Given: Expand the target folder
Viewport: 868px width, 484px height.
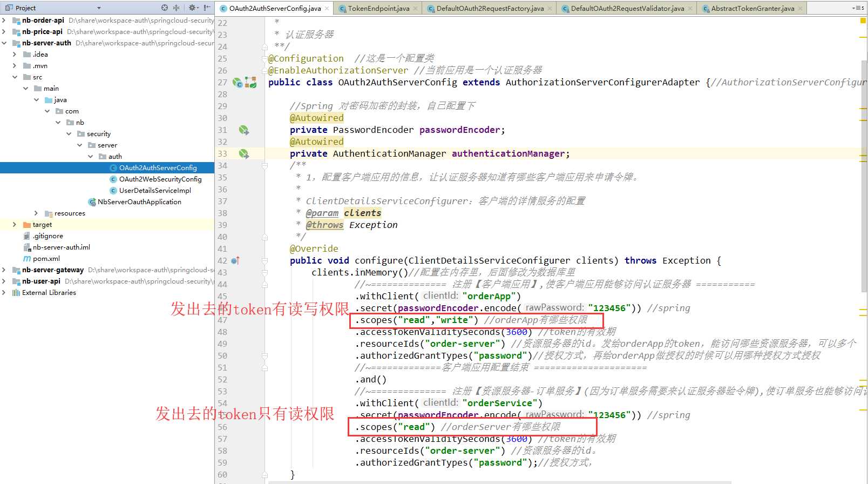Looking at the screenshot, I should (x=15, y=224).
